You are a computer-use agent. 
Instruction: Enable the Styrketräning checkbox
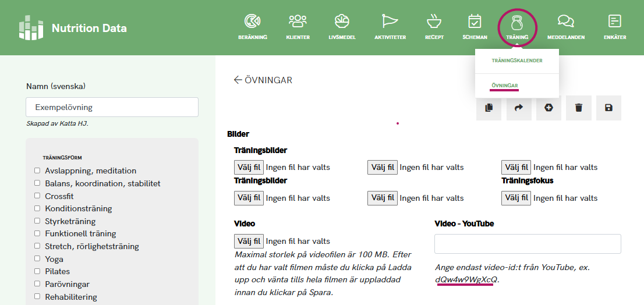coord(37,221)
